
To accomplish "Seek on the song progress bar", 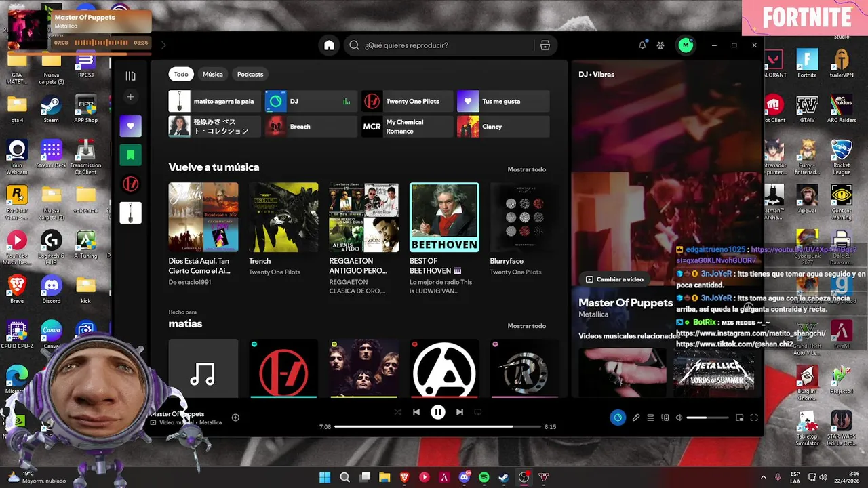I will pyautogui.click(x=437, y=426).
